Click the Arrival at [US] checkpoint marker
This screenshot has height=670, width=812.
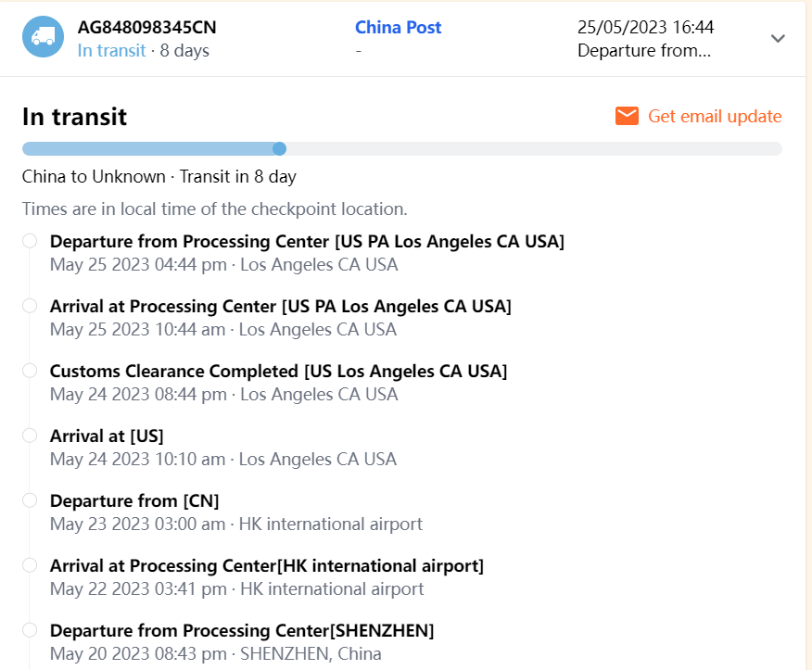pos(30,436)
